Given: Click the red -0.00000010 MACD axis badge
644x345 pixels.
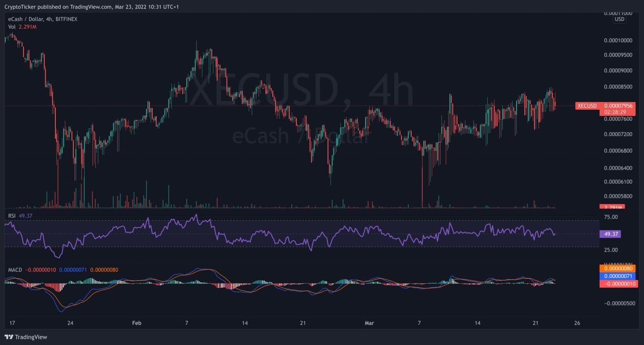Looking at the screenshot, I should tap(618, 283).
